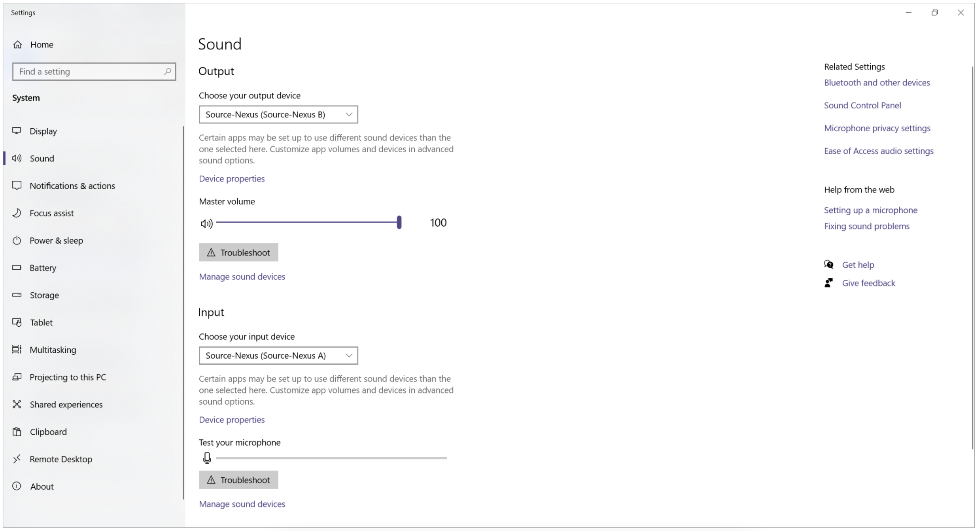Viewport: 980px width, 531px height.
Task: Click the Clipboard icon in sidebar
Action: click(x=17, y=432)
